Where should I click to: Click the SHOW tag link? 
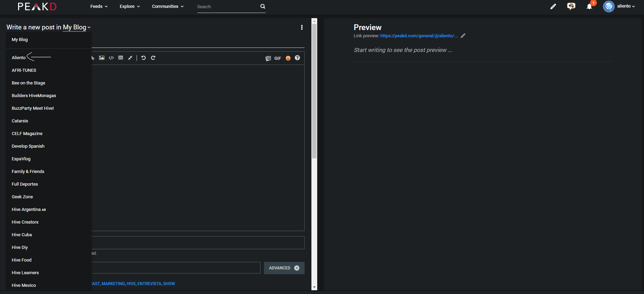click(x=169, y=284)
